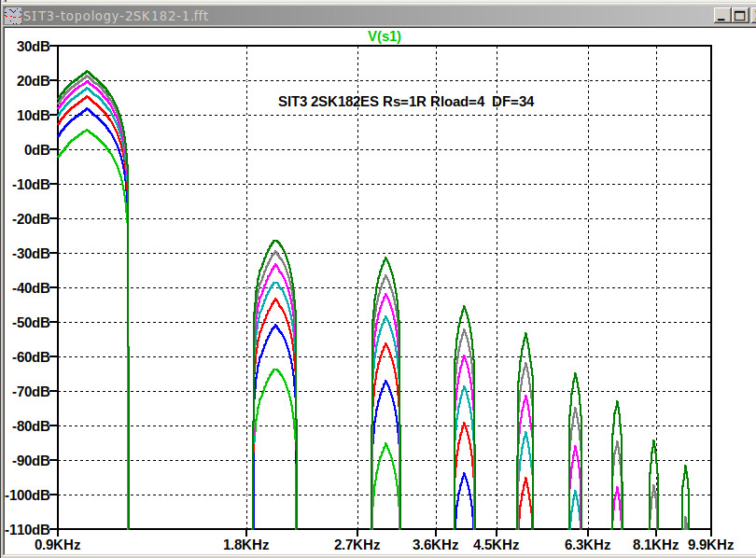756x558 pixels.
Task: Click the -80dB axis label
Action: click(x=32, y=426)
